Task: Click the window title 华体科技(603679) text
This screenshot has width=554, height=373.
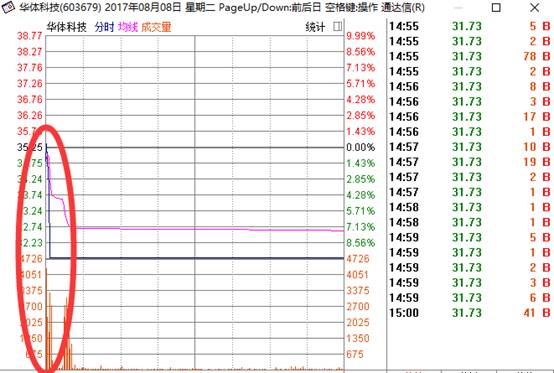Action: tap(60, 7)
